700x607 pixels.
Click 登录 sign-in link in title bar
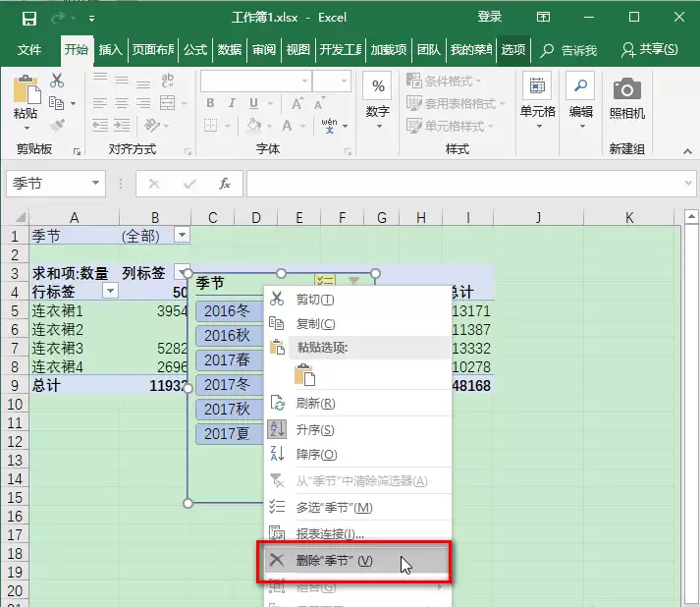(490, 17)
